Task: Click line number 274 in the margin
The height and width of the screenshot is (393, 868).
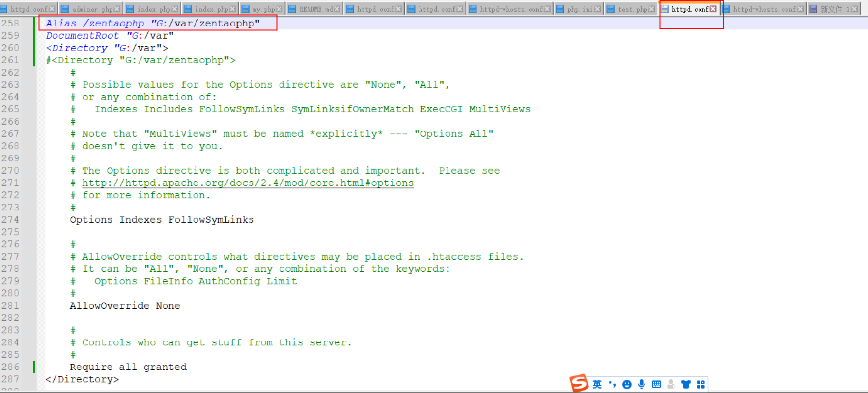Action: [x=10, y=220]
